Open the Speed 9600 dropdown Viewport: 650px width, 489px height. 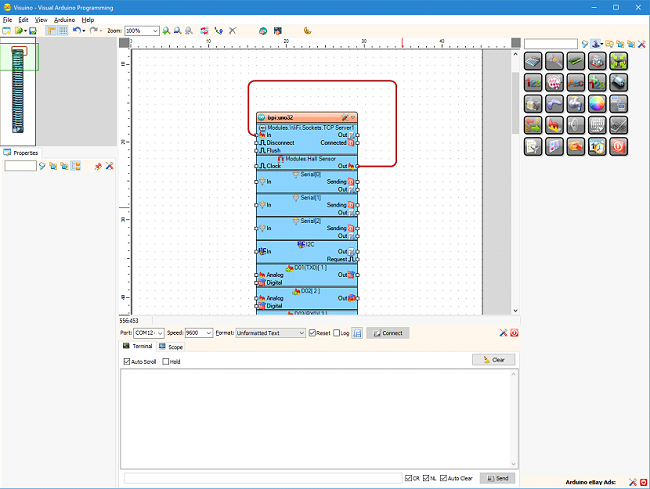click(x=209, y=333)
